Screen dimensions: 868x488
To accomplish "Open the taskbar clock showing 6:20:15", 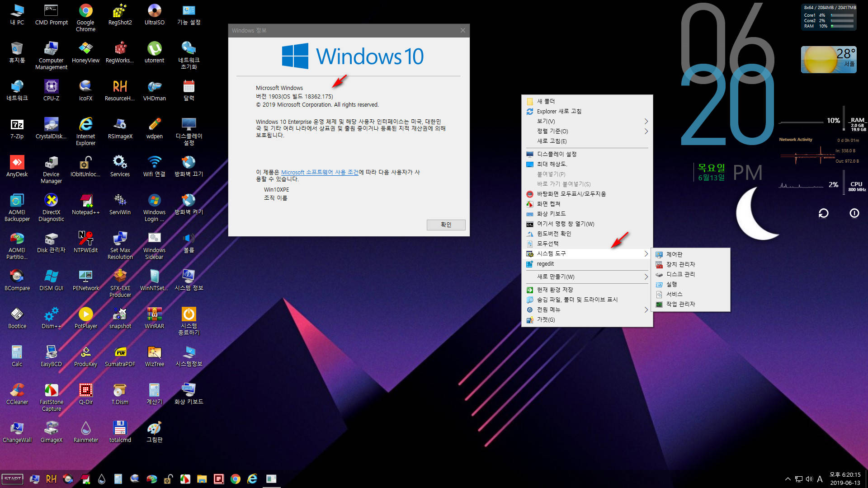I will click(x=844, y=479).
